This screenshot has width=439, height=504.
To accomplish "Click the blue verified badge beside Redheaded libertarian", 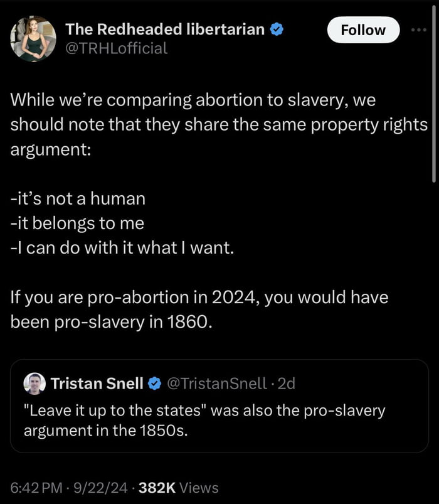I will (x=275, y=29).
